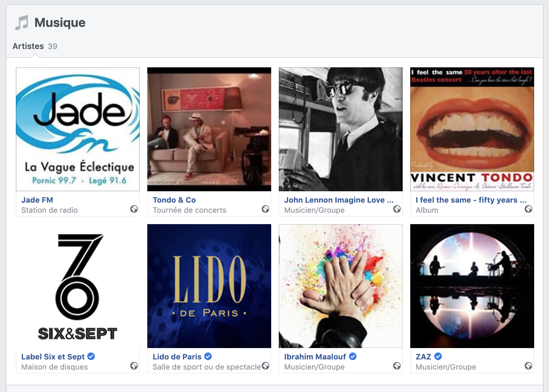Screen dimensions: 549x392
Task: Click globe icon on Lido de Paris card
Action: click(x=265, y=366)
